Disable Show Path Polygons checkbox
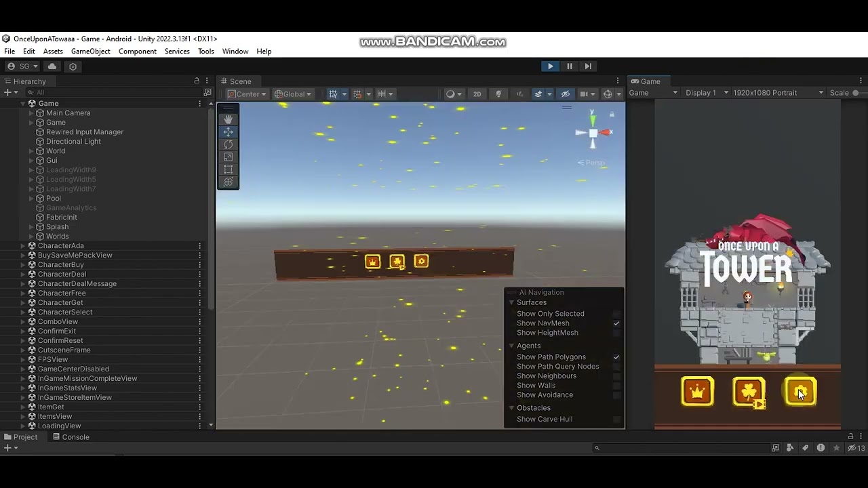This screenshot has width=868, height=488. click(x=616, y=357)
